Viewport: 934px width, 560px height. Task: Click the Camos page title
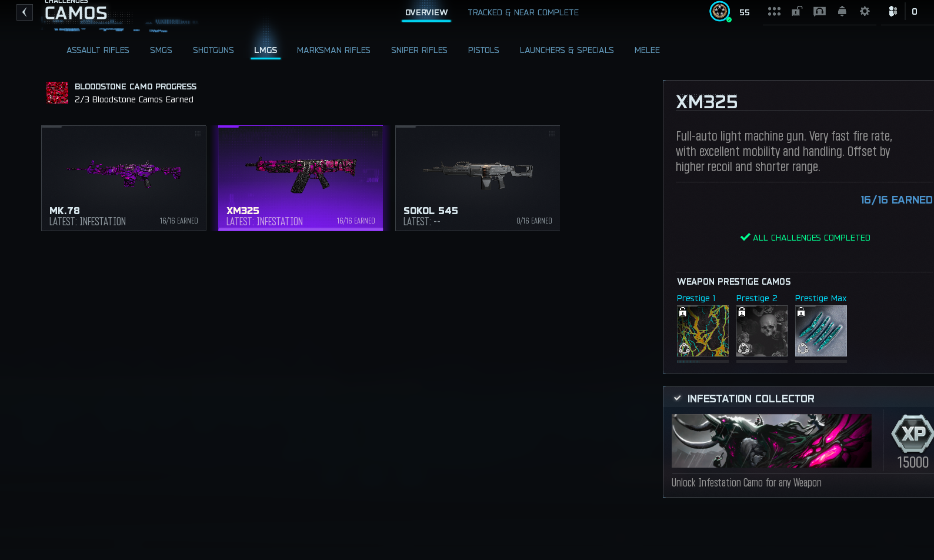coord(76,13)
